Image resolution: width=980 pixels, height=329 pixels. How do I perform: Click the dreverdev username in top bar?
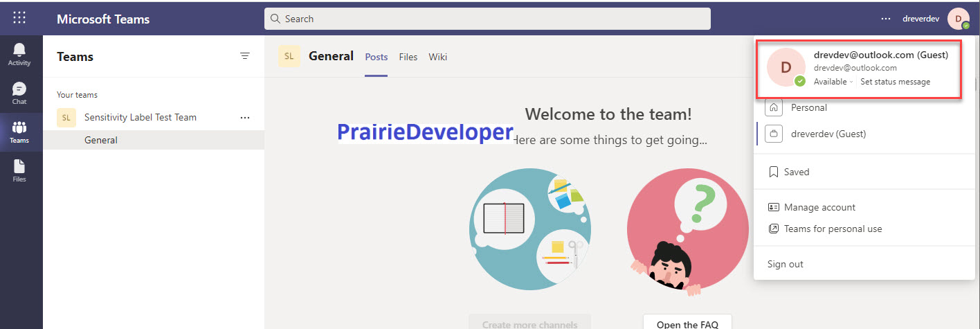pyautogui.click(x=920, y=19)
